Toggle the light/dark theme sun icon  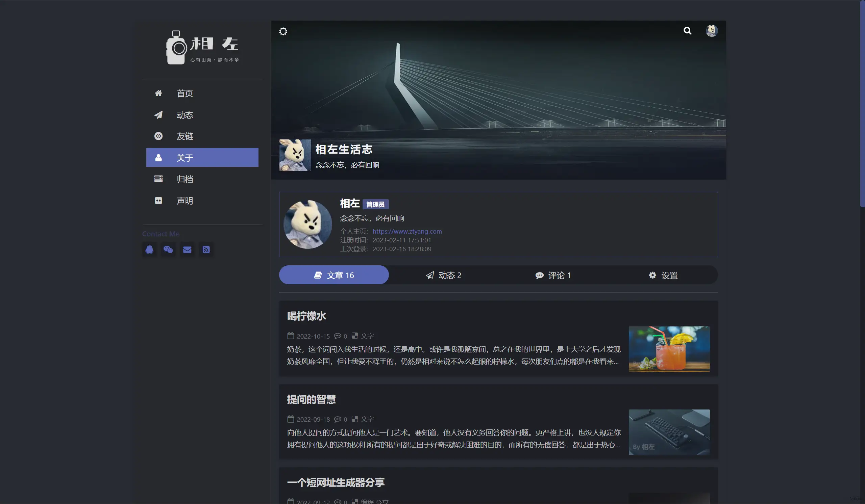coord(283,31)
